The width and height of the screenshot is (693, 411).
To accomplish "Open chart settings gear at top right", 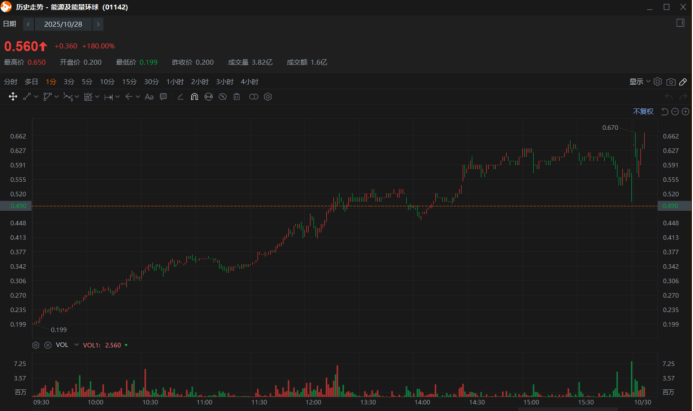I will click(x=658, y=82).
